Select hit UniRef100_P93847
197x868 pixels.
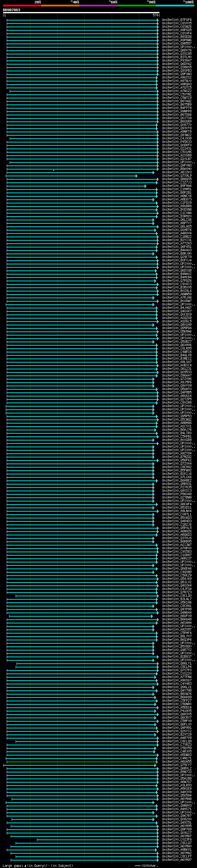tap(177, 61)
